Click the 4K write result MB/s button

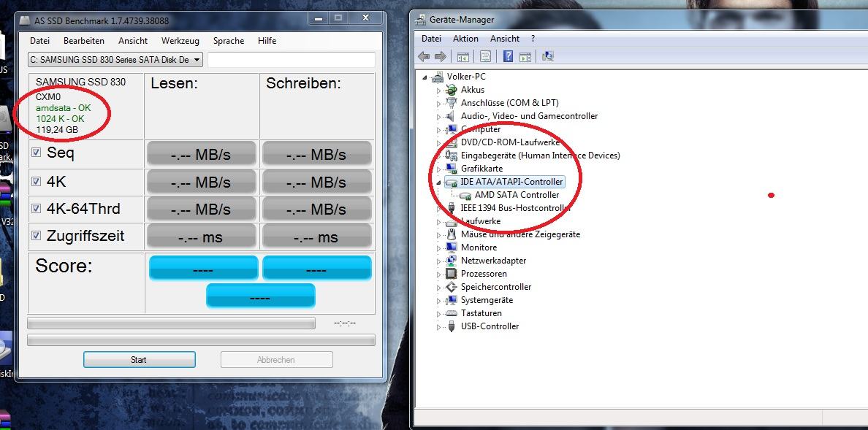pyautogui.click(x=316, y=182)
